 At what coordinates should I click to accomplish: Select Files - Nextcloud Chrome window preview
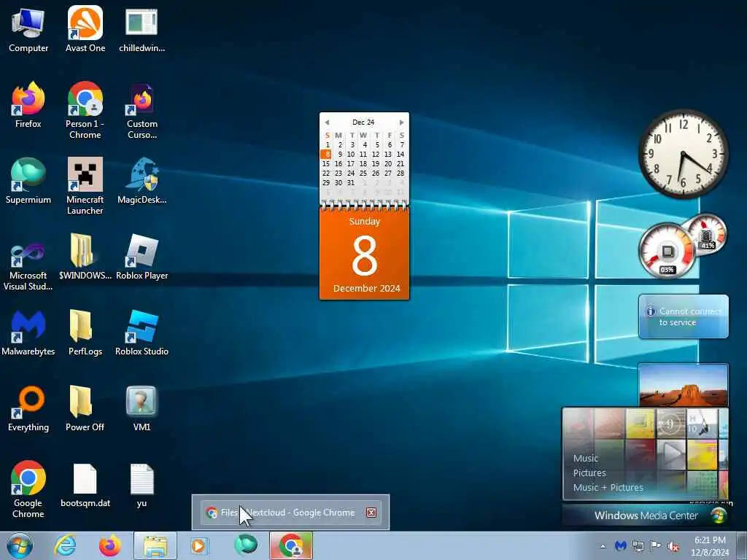[x=290, y=513]
